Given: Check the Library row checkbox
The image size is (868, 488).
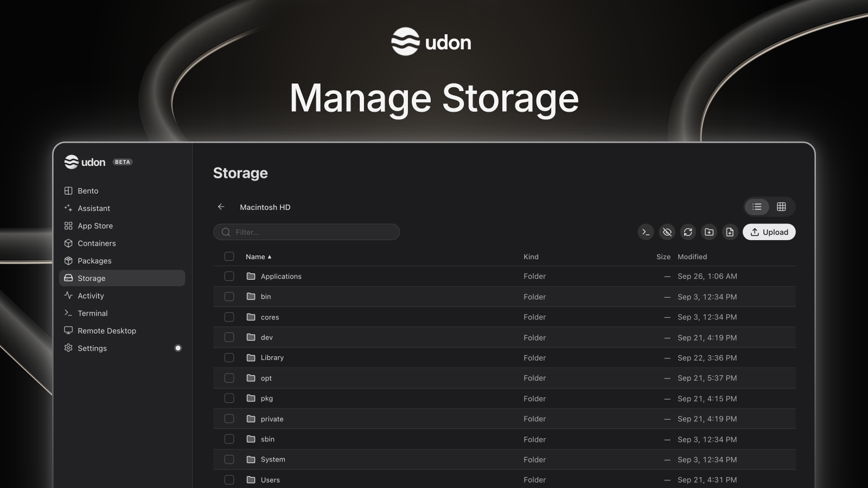Looking at the screenshot, I should coord(229,357).
